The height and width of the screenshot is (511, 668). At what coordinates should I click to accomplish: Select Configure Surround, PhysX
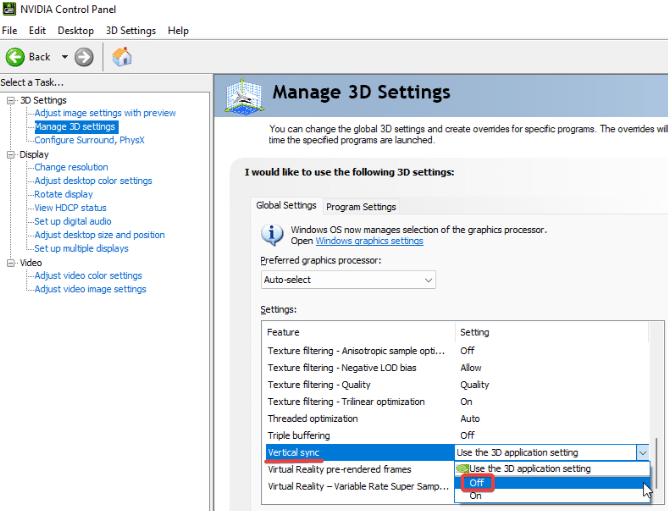coord(89,141)
